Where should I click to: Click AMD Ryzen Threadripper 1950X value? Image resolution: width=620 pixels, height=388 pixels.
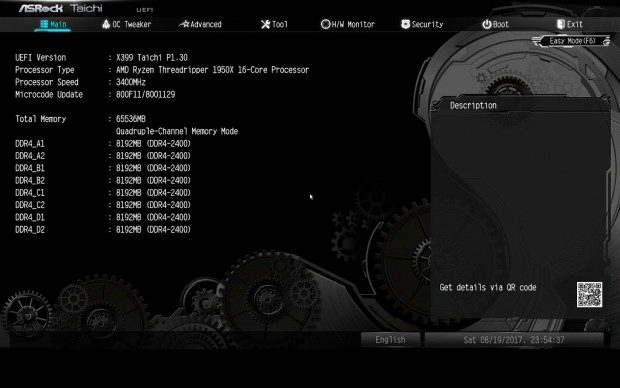(212, 70)
